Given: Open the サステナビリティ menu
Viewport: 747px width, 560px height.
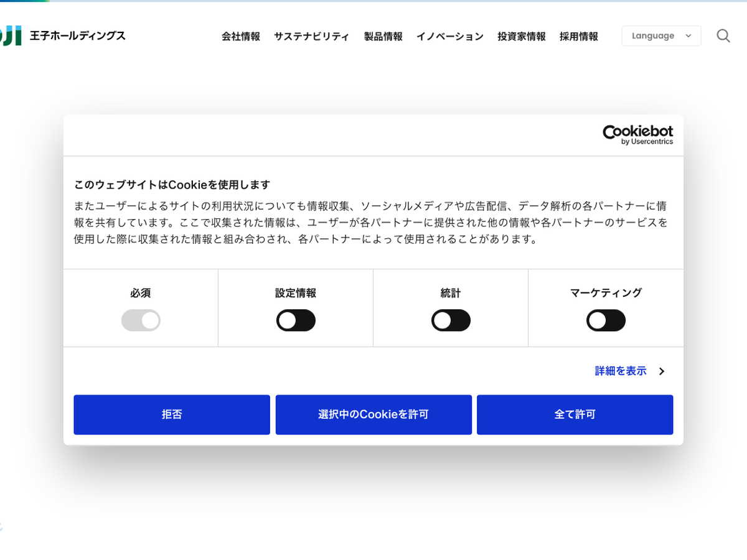Looking at the screenshot, I should (x=312, y=37).
